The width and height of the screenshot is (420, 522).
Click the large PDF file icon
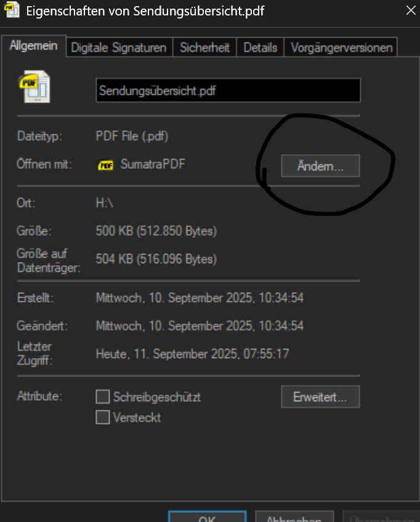34,86
